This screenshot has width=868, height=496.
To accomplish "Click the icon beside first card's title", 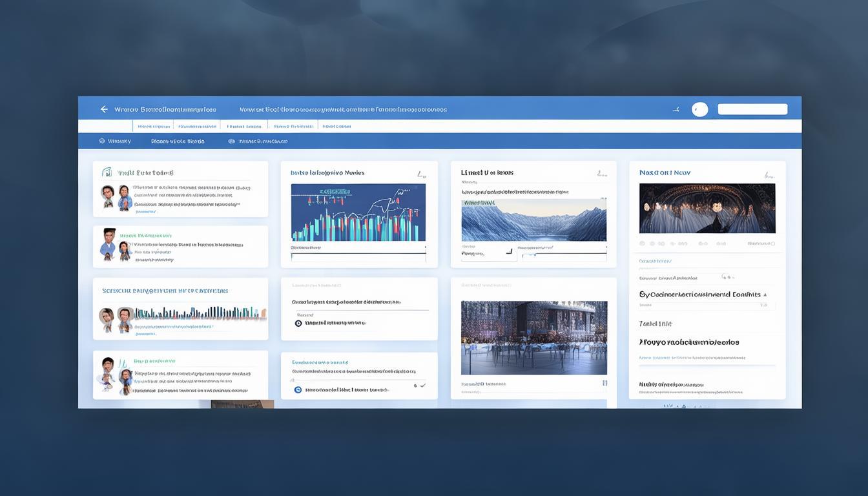I will (107, 172).
